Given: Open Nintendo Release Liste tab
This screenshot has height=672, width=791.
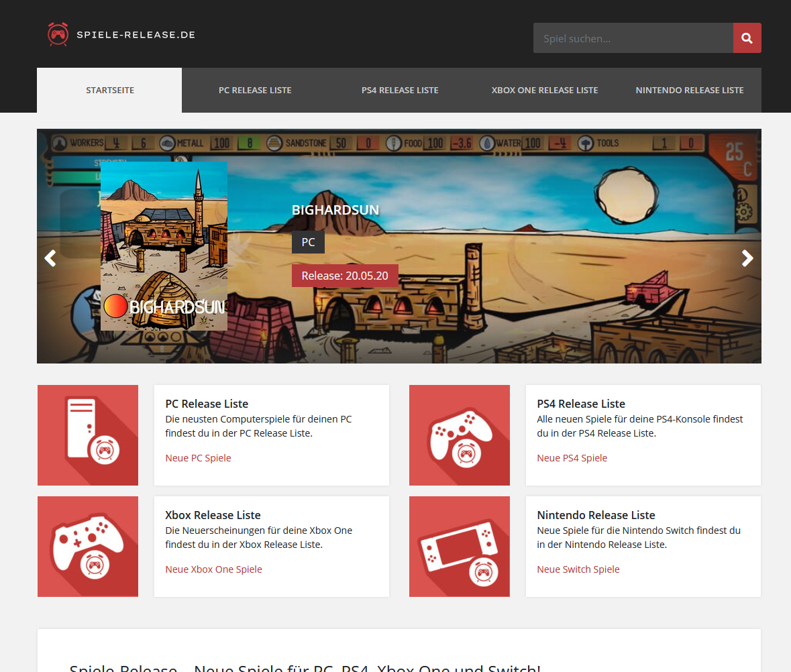Looking at the screenshot, I should (690, 91).
